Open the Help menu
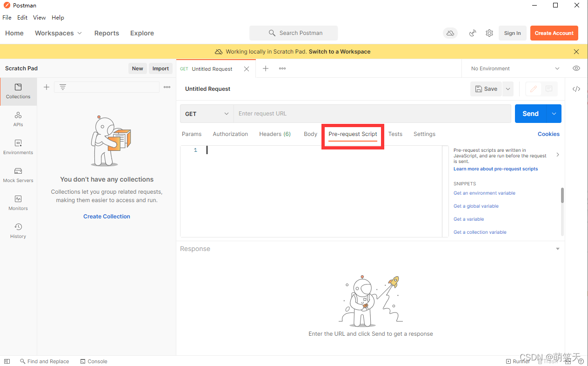Screen dimensions: 588x366 [x=58, y=17]
